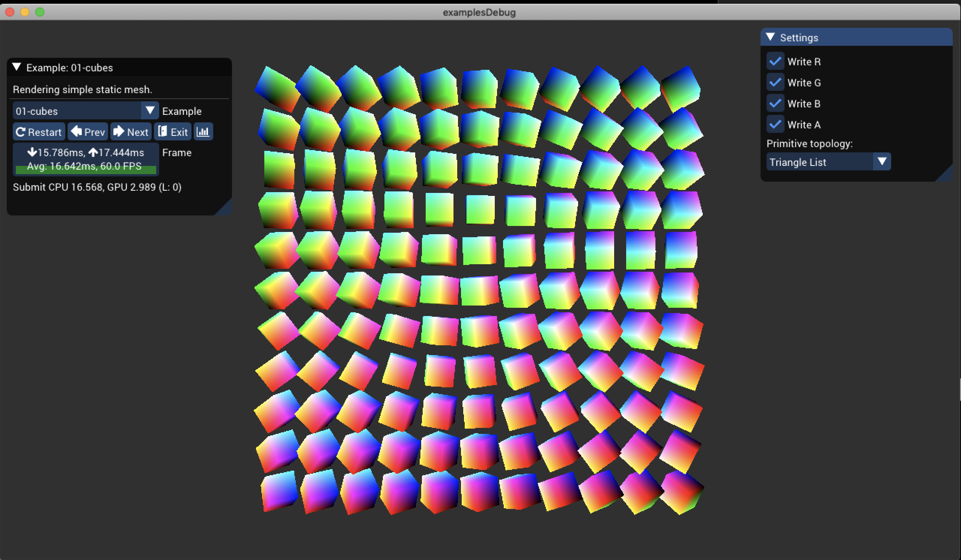Open the 01-cubes example dropdown arrow

coord(150,111)
